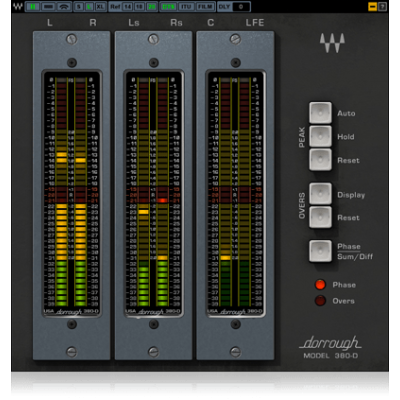Choose the XL meter size
This screenshot has width=400, height=400.
click(x=100, y=6)
